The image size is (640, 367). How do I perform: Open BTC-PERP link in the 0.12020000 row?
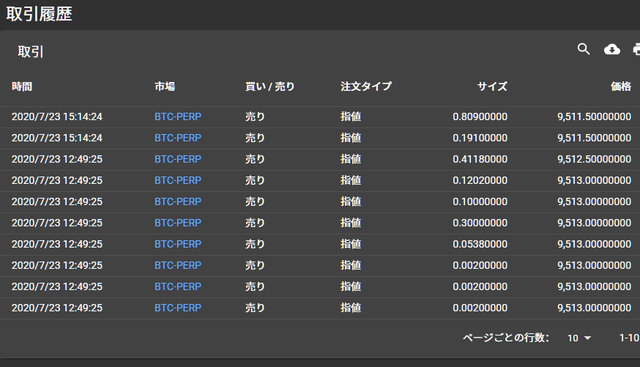click(178, 180)
